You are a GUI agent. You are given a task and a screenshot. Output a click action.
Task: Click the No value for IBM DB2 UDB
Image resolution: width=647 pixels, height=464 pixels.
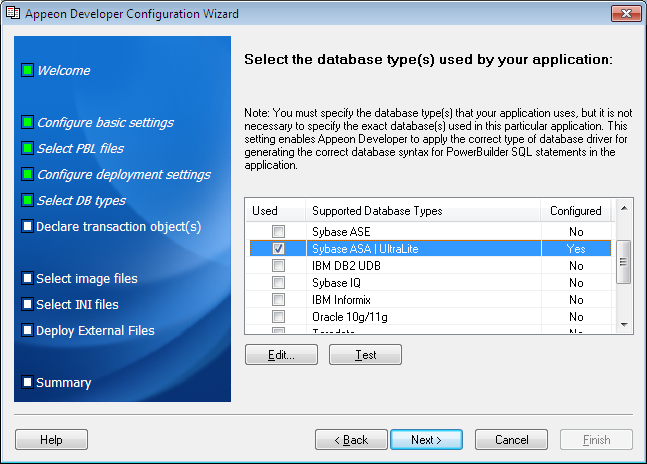point(576,266)
